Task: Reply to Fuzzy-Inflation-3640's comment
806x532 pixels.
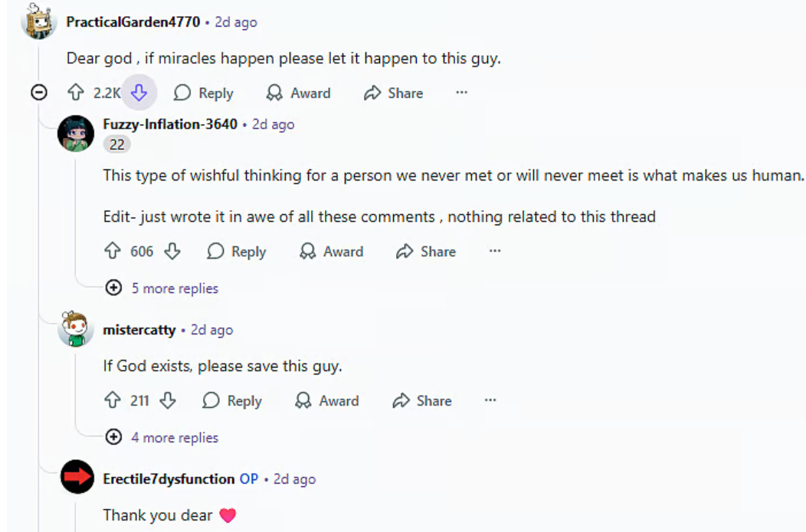Action: [237, 251]
